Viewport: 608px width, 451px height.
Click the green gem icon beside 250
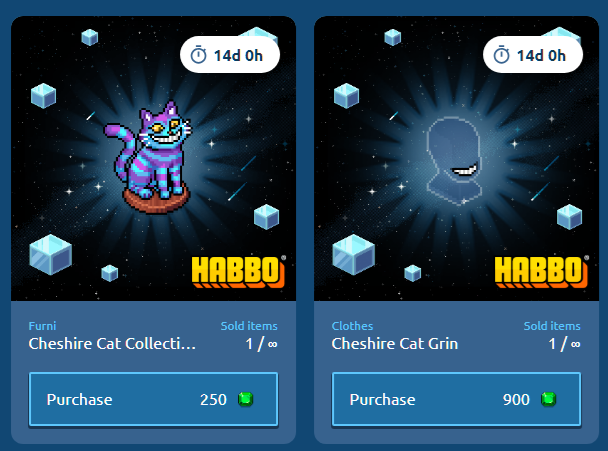point(245,399)
